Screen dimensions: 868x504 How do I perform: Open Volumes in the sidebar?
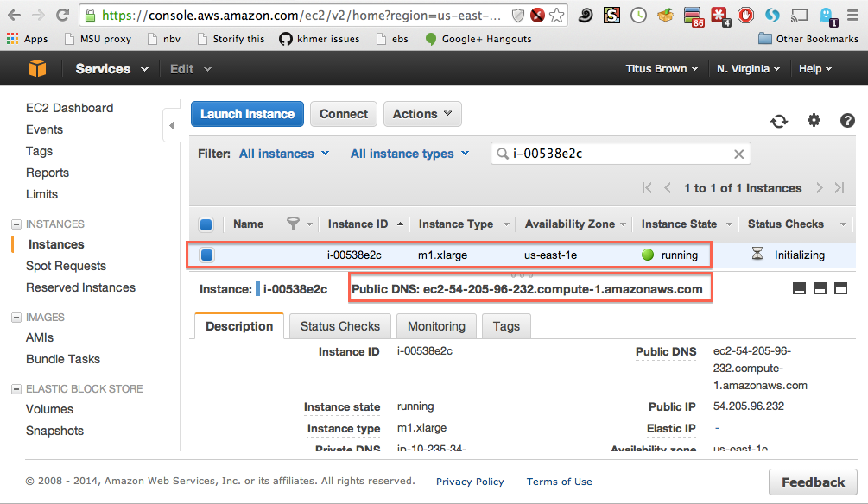click(49, 409)
